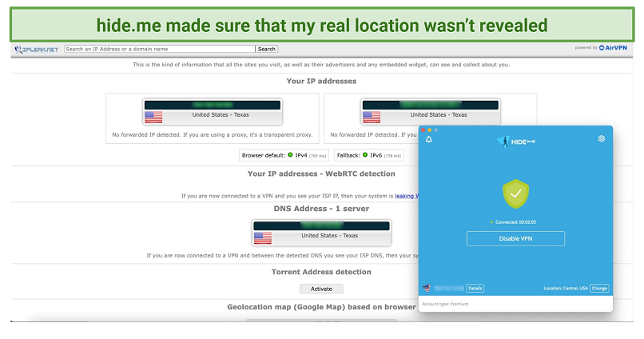Minimize the hide.me window

(430, 130)
